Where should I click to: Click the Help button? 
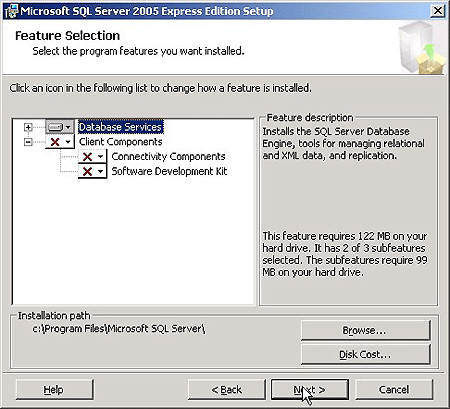(x=54, y=389)
